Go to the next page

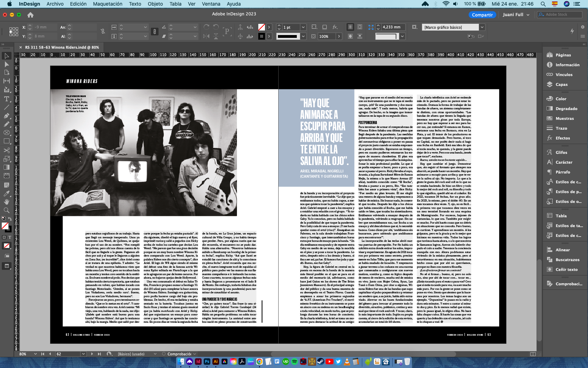coord(92,354)
